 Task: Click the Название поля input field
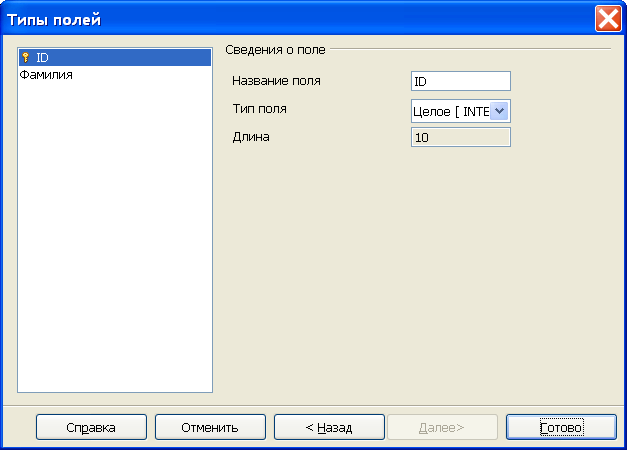(461, 81)
